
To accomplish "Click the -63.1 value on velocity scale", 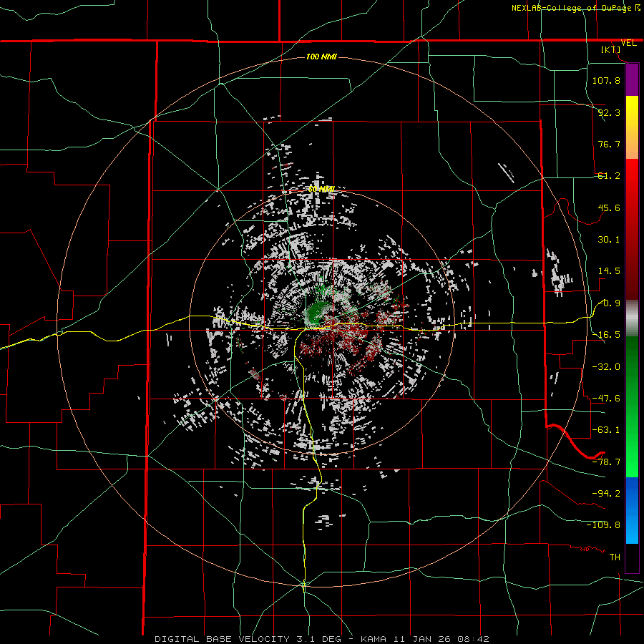I will pyautogui.click(x=606, y=430).
